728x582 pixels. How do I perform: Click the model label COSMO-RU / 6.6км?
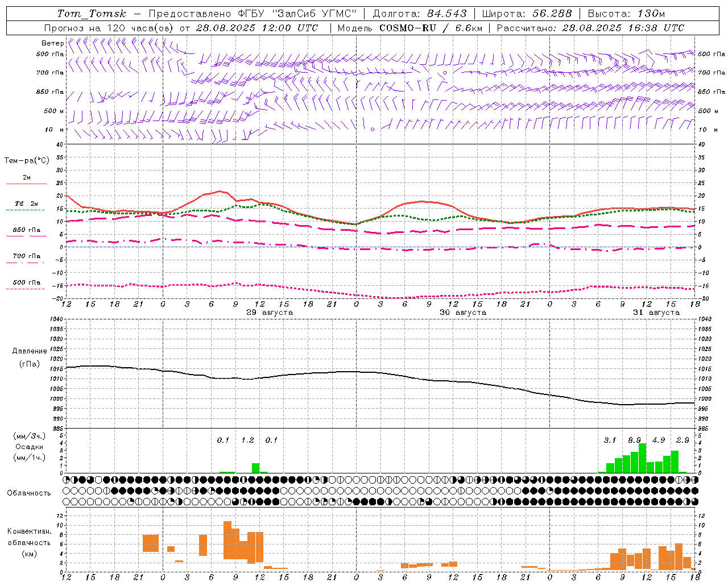pyautogui.click(x=431, y=28)
